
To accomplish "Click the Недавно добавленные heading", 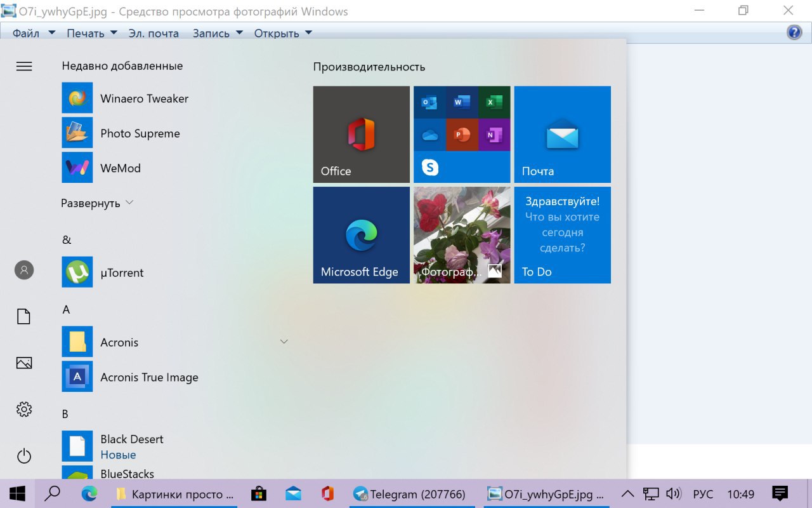I will click(122, 66).
